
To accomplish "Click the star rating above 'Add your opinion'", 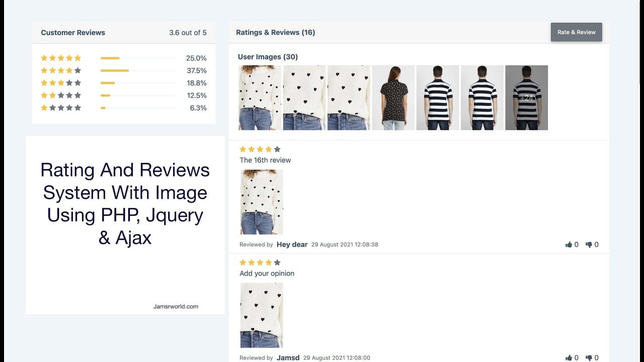I will 260,262.
